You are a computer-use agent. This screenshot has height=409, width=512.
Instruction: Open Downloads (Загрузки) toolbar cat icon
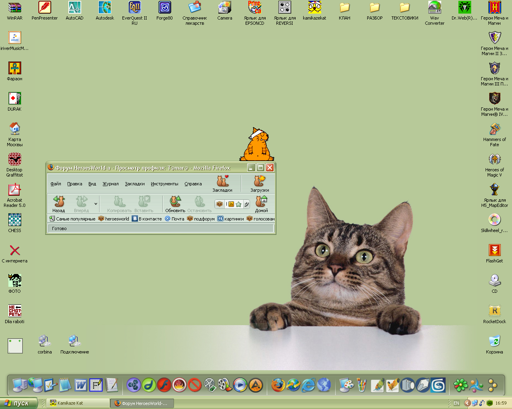(259, 181)
